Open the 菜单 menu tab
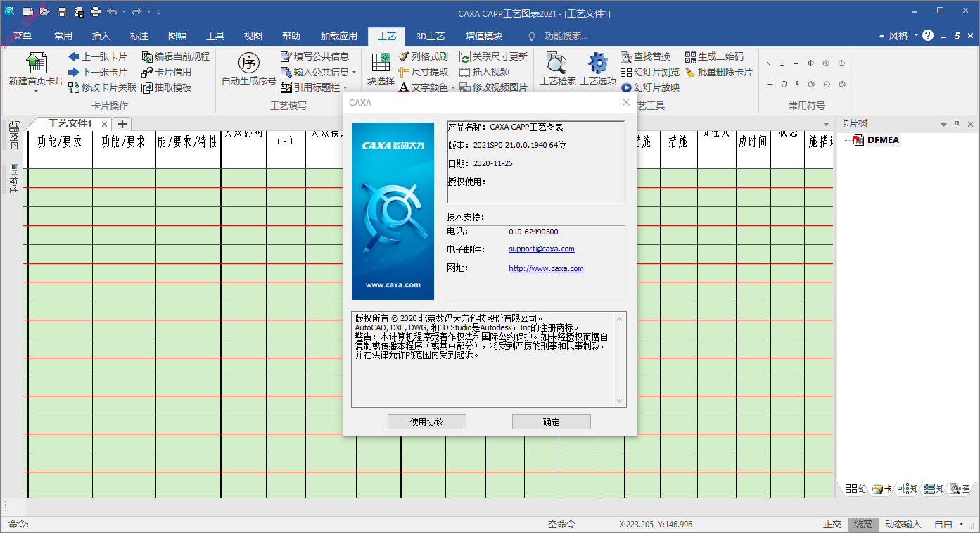 [x=23, y=36]
